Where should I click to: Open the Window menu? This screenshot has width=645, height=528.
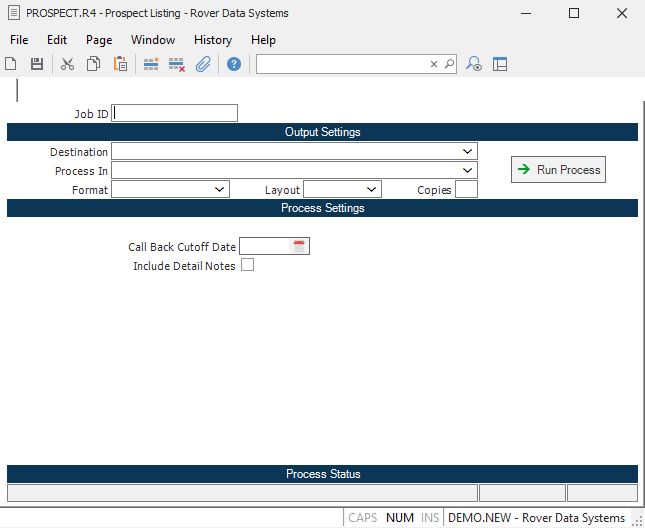(x=153, y=40)
